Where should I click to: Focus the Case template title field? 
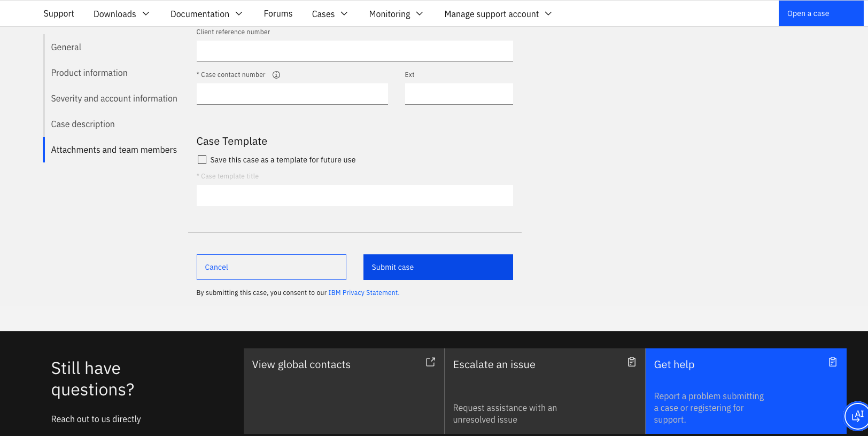click(x=355, y=196)
